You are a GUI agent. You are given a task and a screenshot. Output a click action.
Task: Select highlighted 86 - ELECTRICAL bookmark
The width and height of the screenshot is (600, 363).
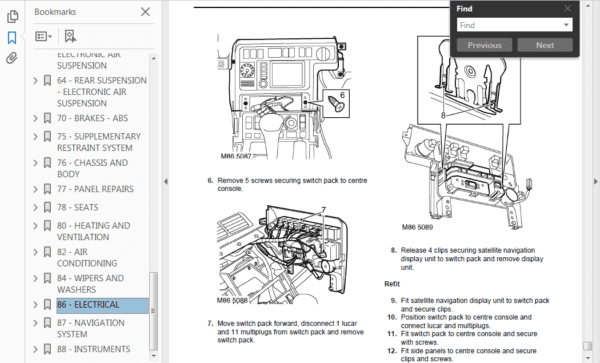pyautogui.click(x=102, y=305)
